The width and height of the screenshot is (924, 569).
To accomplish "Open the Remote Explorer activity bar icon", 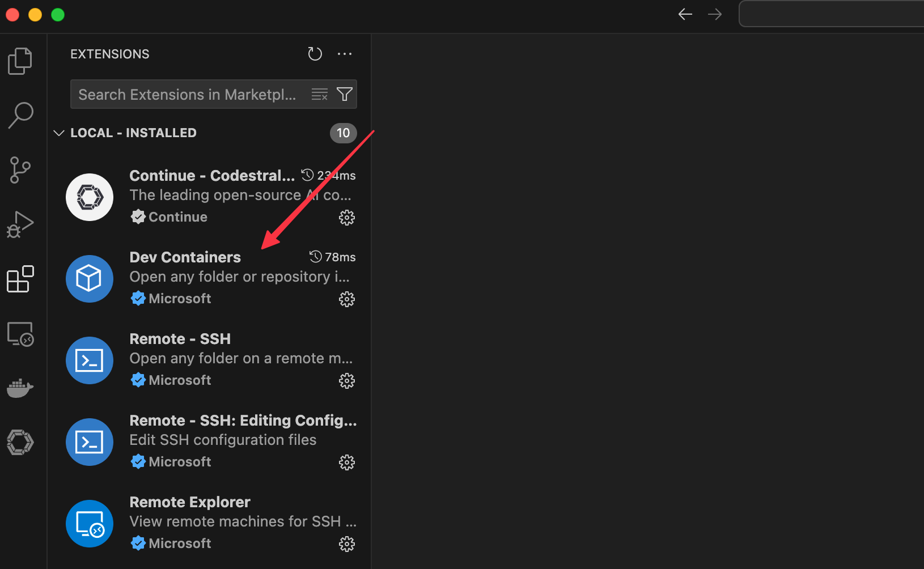I will (x=20, y=334).
